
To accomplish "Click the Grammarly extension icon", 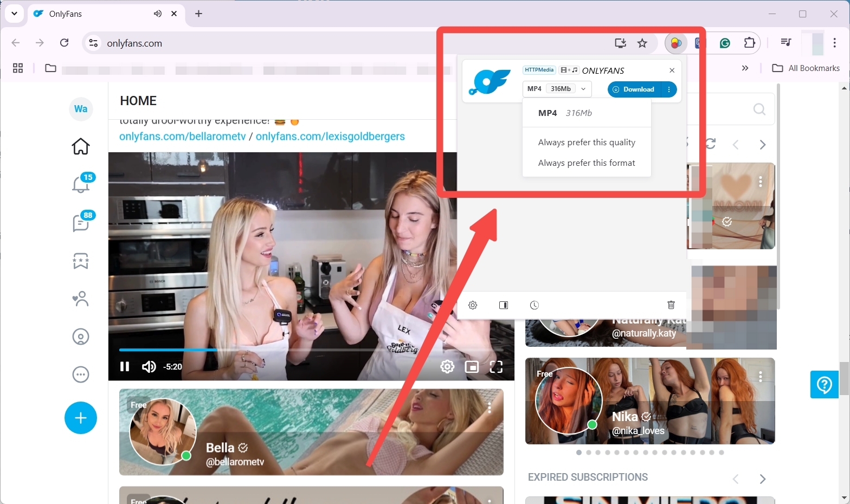I will click(x=725, y=43).
